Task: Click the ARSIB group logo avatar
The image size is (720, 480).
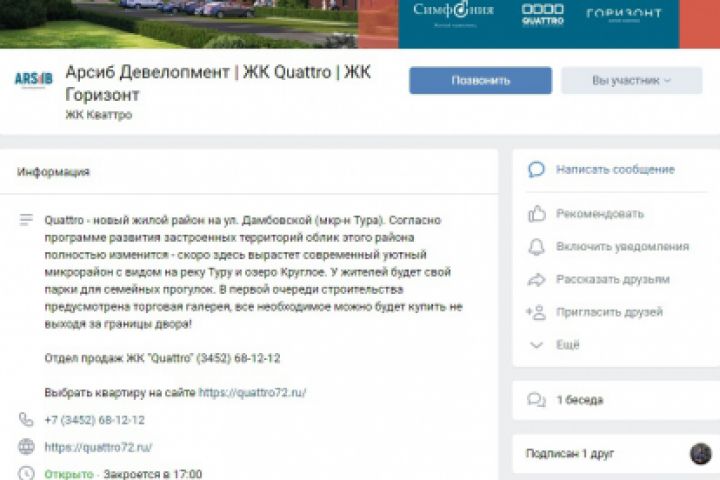Action: [34, 79]
